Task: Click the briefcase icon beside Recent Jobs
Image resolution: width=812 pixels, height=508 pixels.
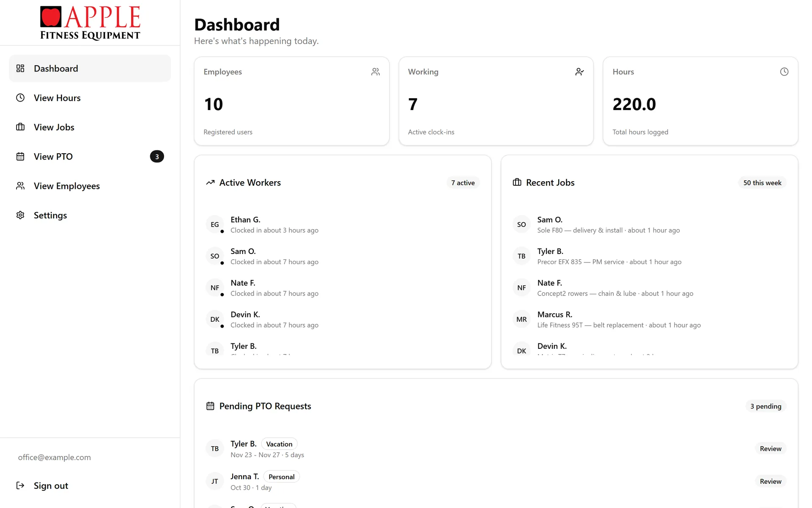Action: pyautogui.click(x=517, y=182)
